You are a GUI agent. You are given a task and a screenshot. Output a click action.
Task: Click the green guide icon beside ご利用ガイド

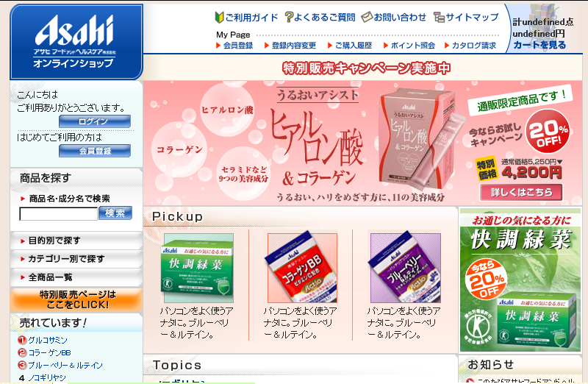pos(219,17)
